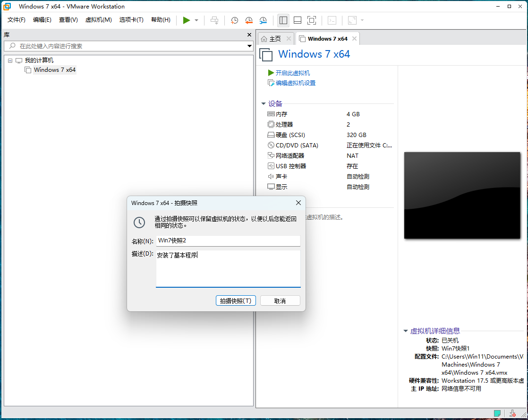Viewport: 528px width, 420px height.
Task: Select the 网络适配器 device row
Action: [330, 155]
